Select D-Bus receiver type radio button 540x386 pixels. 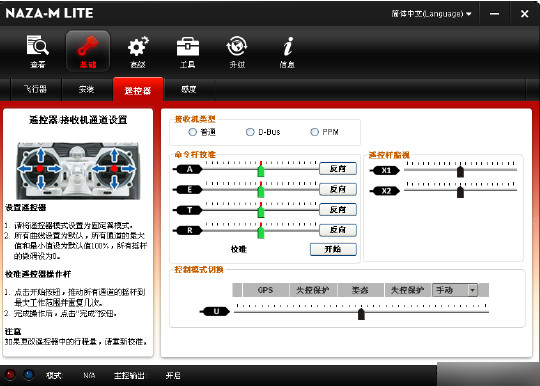pos(250,132)
